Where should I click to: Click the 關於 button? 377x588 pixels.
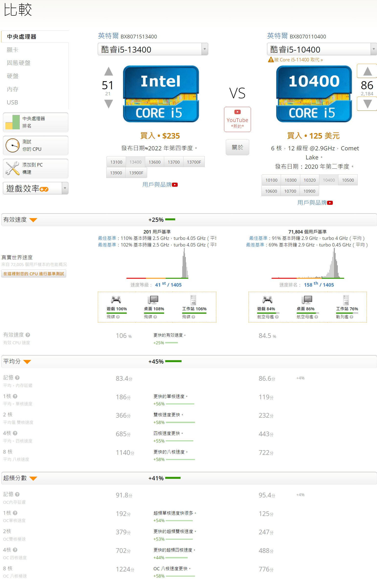[237, 147]
